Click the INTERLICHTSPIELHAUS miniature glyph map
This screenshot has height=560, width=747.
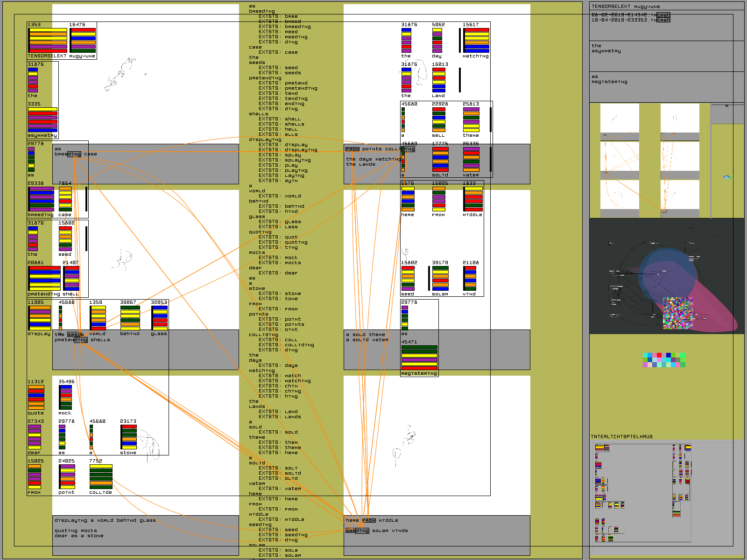(643, 493)
